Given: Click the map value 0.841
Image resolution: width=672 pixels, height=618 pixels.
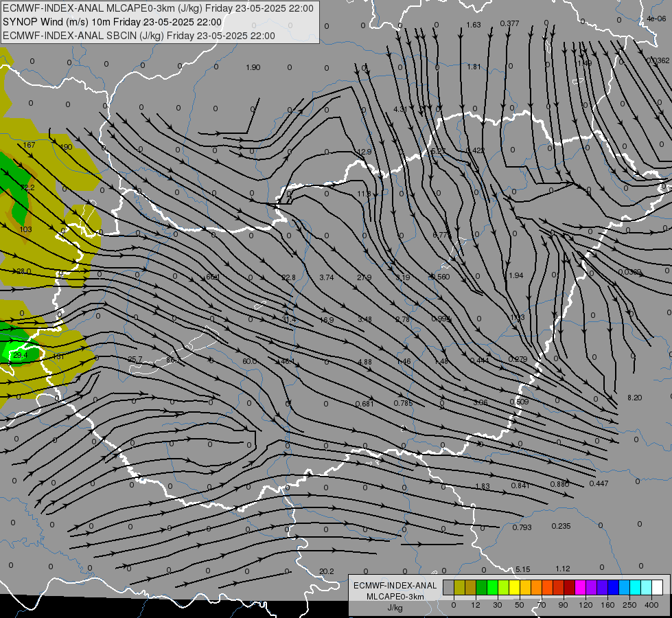Looking at the screenshot, I should 520,485.
